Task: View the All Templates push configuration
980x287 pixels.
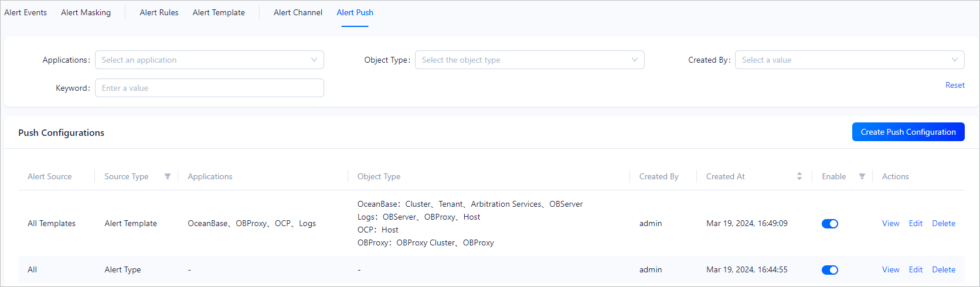Action: pyautogui.click(x=890, y=223)
